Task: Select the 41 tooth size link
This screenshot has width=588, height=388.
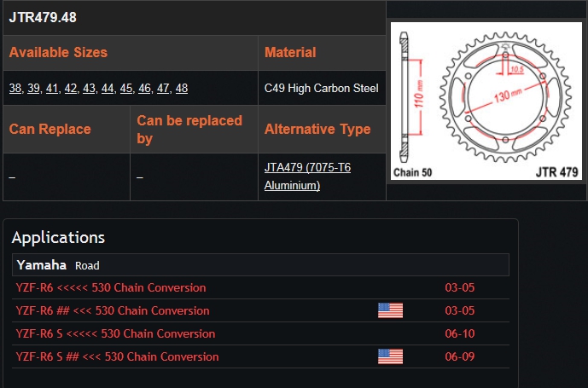Action: 52,88
